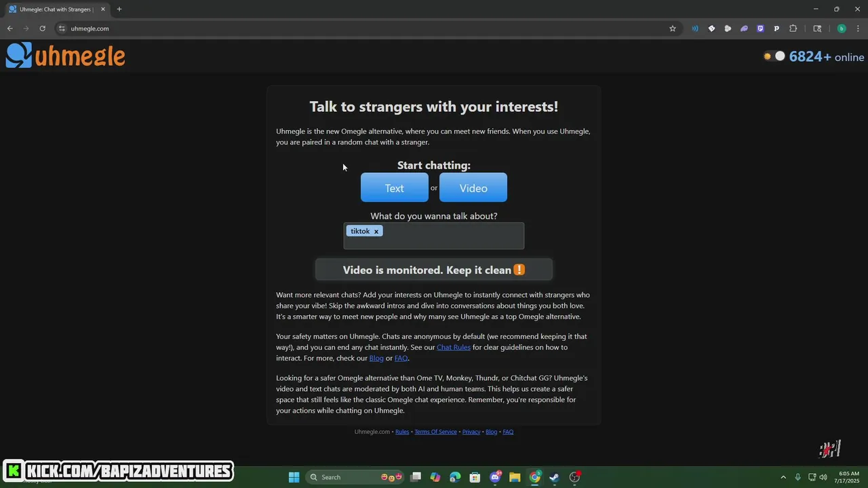Go back with browser back arrow
The width and height of the screenshot is (868, 488).
[x=9, y=28]
